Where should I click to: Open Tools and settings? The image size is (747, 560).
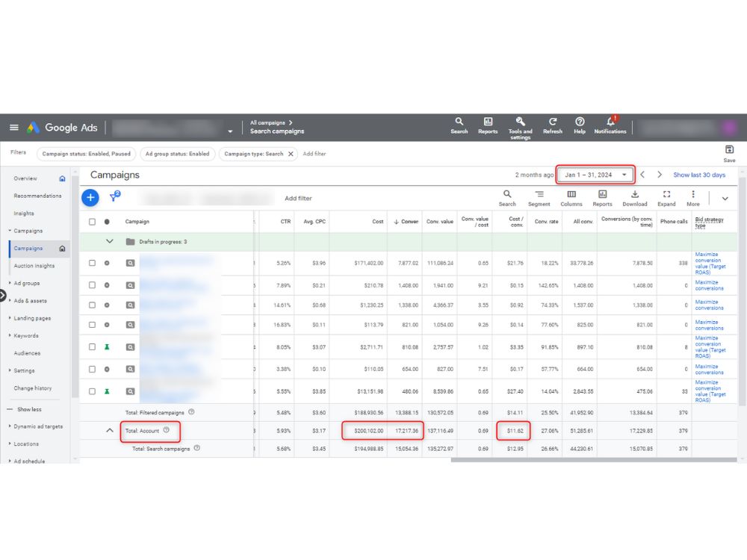pos(520,128)
